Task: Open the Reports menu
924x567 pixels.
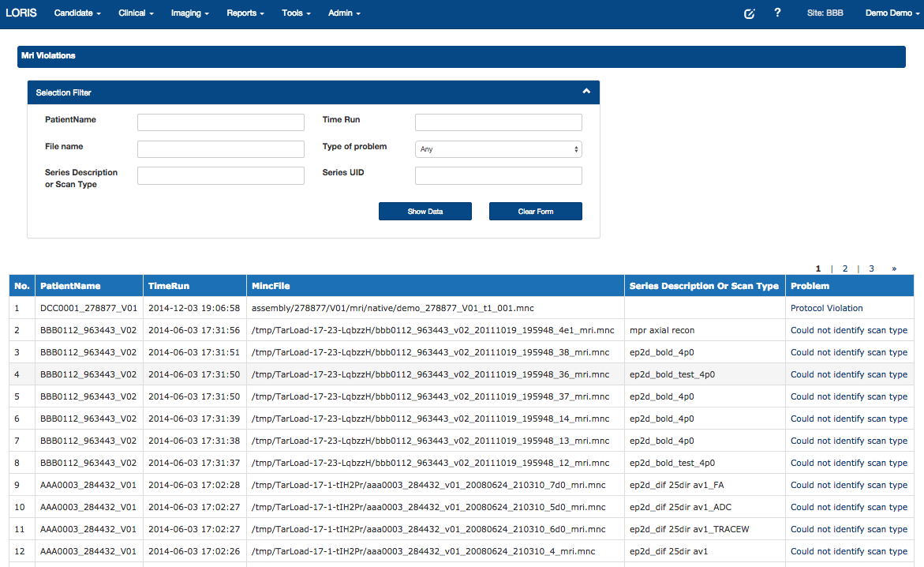Action: click(x=245, y=13)
